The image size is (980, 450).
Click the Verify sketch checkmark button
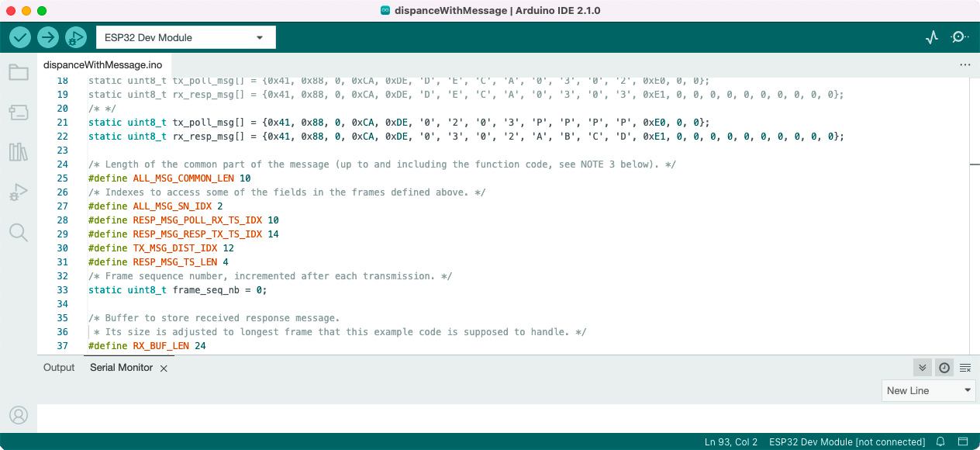coord(20,37)
